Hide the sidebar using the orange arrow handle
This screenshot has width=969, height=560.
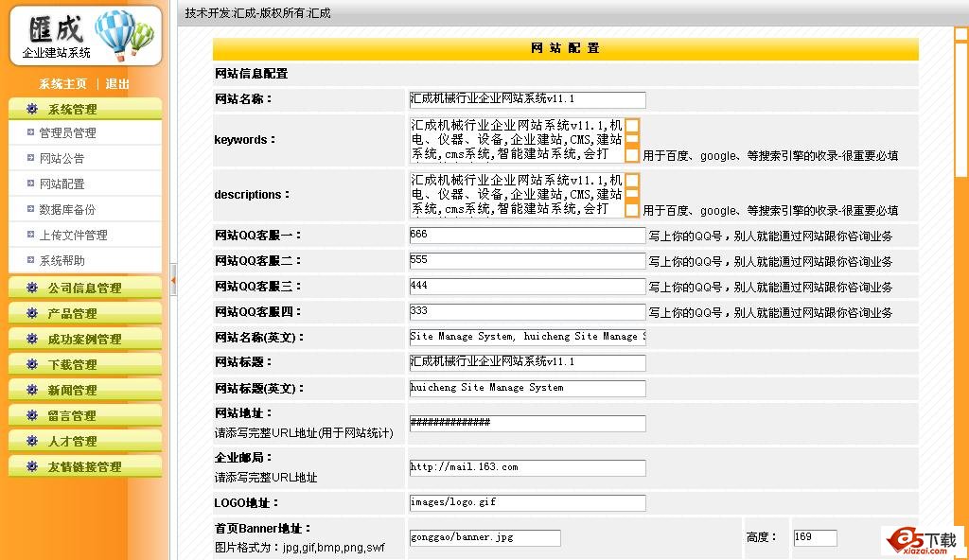173,280
